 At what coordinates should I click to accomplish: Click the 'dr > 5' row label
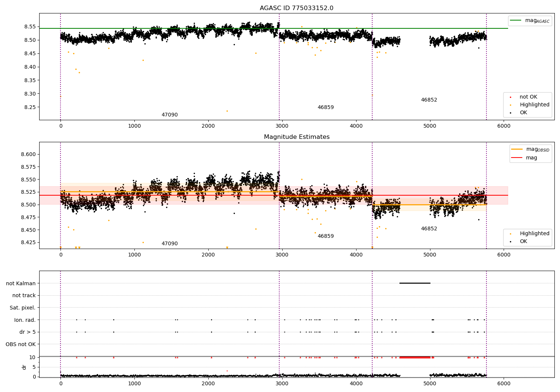click(28, 332)
